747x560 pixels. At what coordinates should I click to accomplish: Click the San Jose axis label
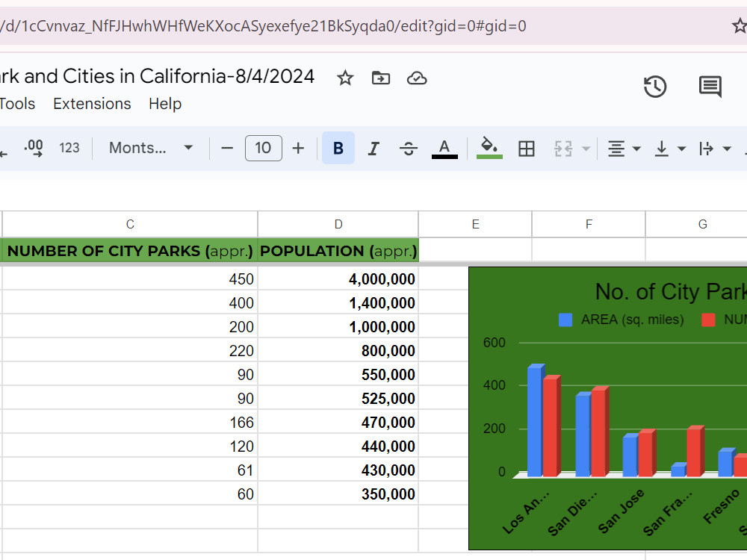pyautogui.click(x=621, y=510)
